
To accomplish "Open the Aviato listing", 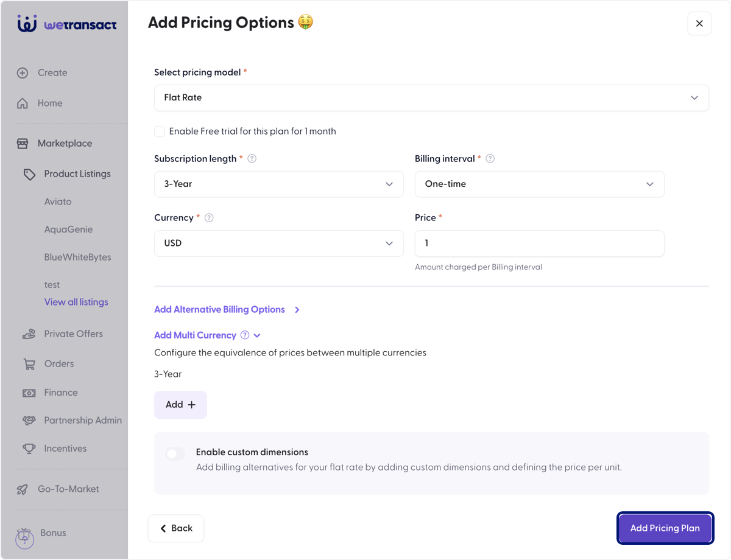I will 58,202.
